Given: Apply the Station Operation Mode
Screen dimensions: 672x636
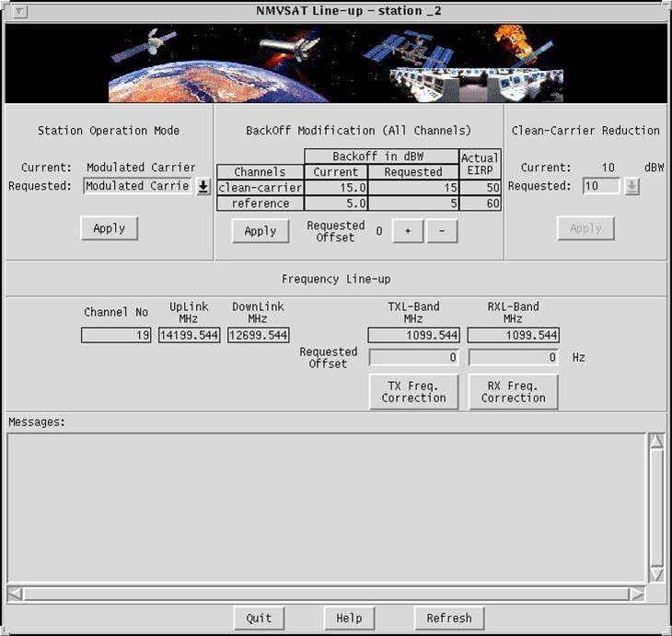Looking at the screenshot, I should pyautogui.click(x=110, y=228).
